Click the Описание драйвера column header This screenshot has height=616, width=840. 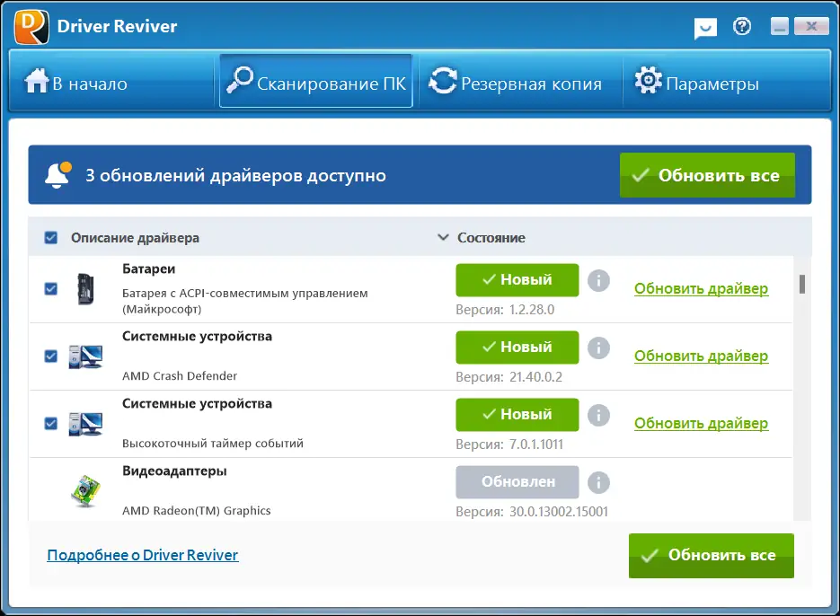pyautogui.click(x=135, y=238)
